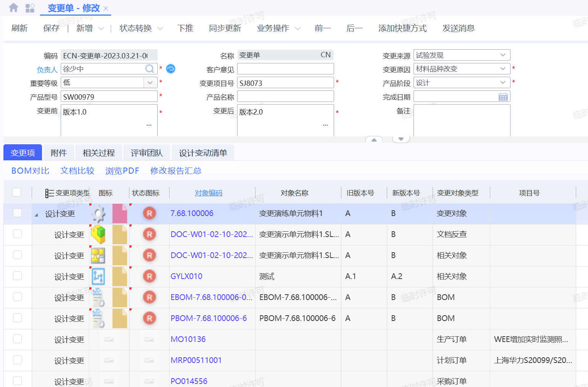Click the red R status icon for GYLX010
588x387 pixels.
[x=149, y=276]
